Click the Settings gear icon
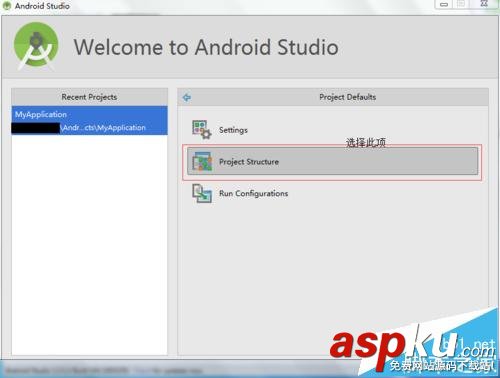Viewport: 500px width, 378px height. (x=202, y=130)
